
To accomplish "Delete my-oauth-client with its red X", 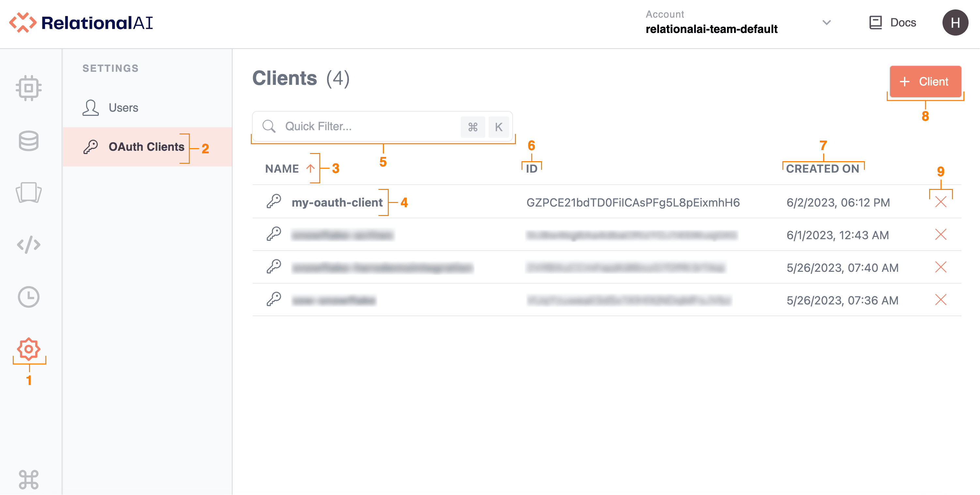I will coord(941,202).
